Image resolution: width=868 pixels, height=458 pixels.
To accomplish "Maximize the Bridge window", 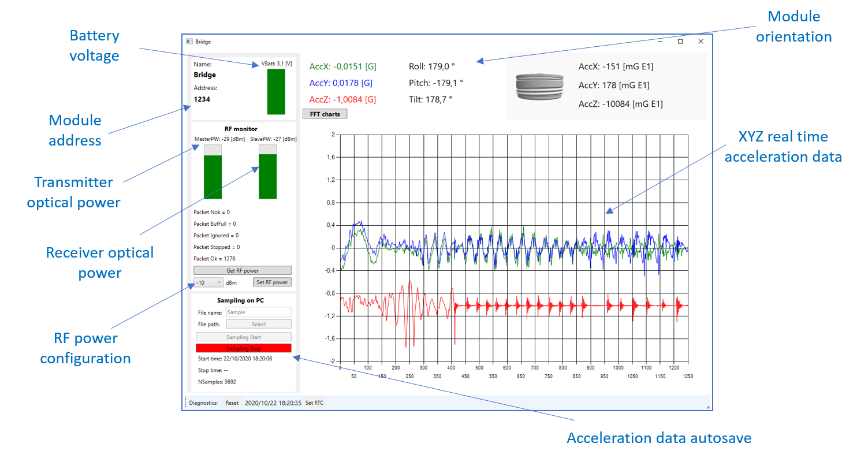I will point(680,42).
